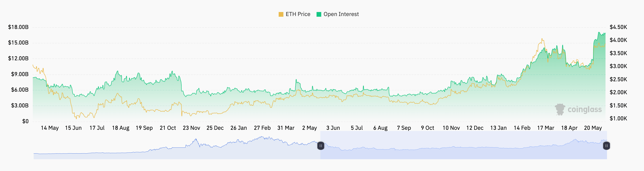Screen dimensions: 644x171
Task: Click the coinglass logo icon in watermark
Action: (560, 109)
